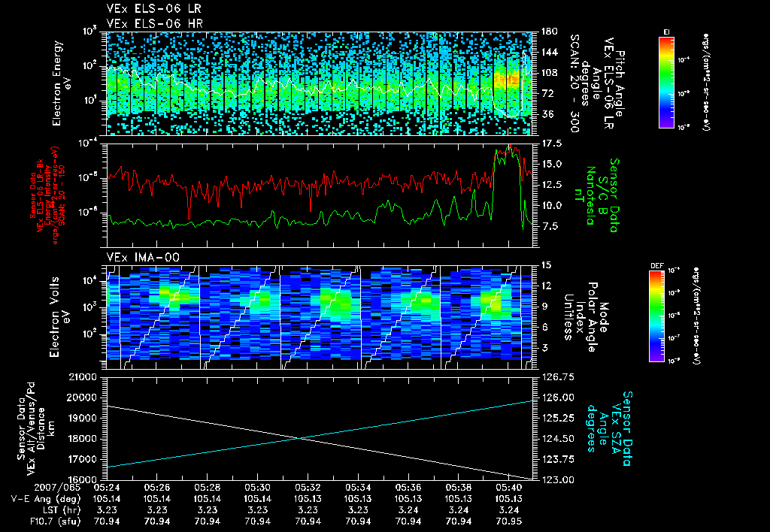Click the Electron Volts eV axis label
This screenshot has width=770, height=532.
60,317
